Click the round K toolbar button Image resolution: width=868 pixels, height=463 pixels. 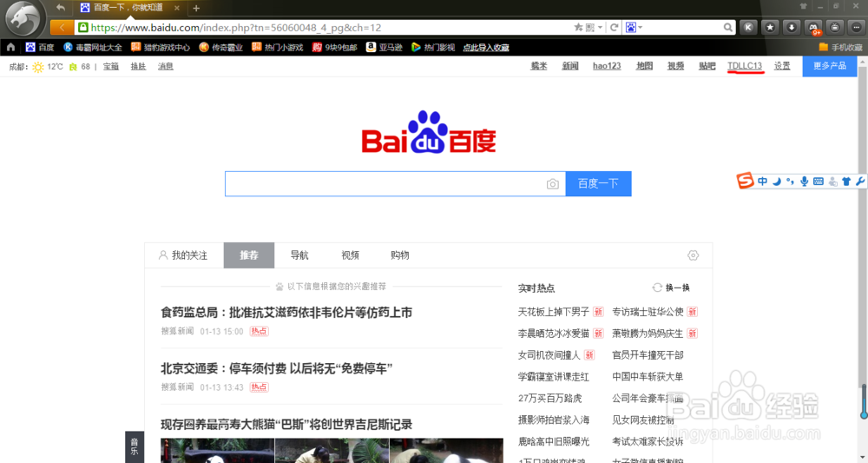748,27
